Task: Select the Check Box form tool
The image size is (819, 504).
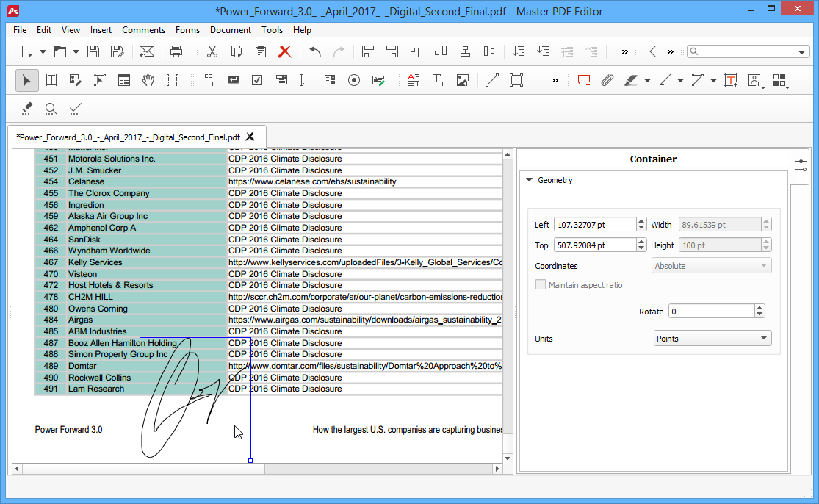Action: point(257,80)
